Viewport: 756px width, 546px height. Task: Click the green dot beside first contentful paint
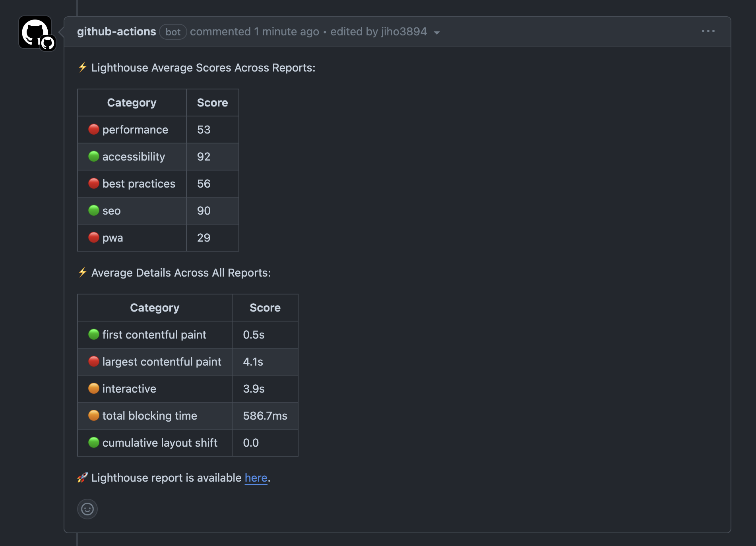(94, 334)
